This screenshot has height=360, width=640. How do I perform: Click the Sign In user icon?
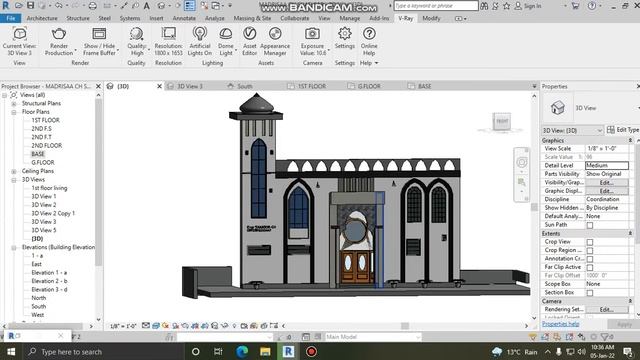point(518,6)
